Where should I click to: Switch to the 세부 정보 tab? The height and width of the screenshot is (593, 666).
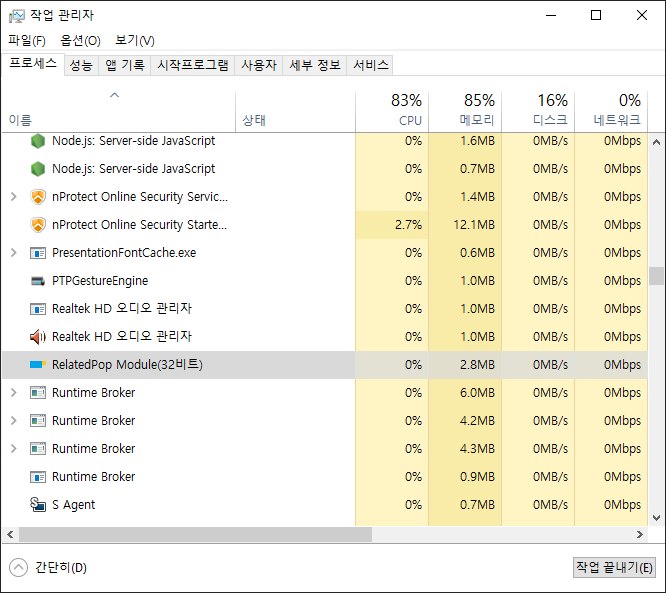[315, 65]
